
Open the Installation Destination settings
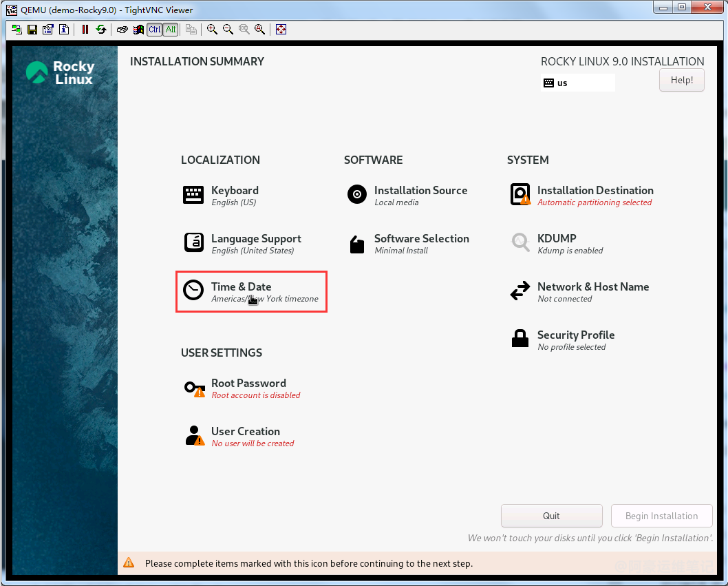(x=595, y=195)
